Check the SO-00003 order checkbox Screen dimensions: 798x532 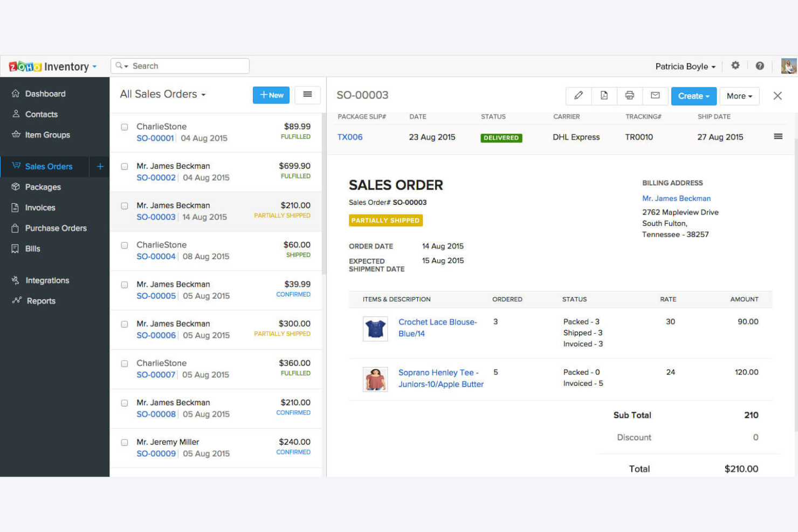coord(125,206)
